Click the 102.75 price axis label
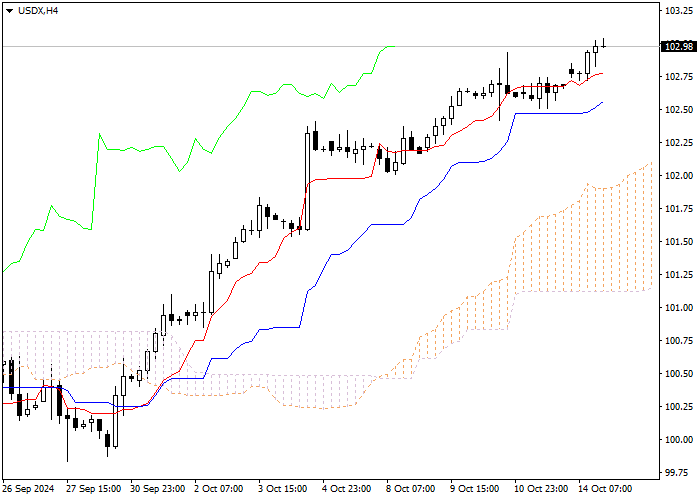Viewport: 700px width, 500px height. [x=679, y=77]
